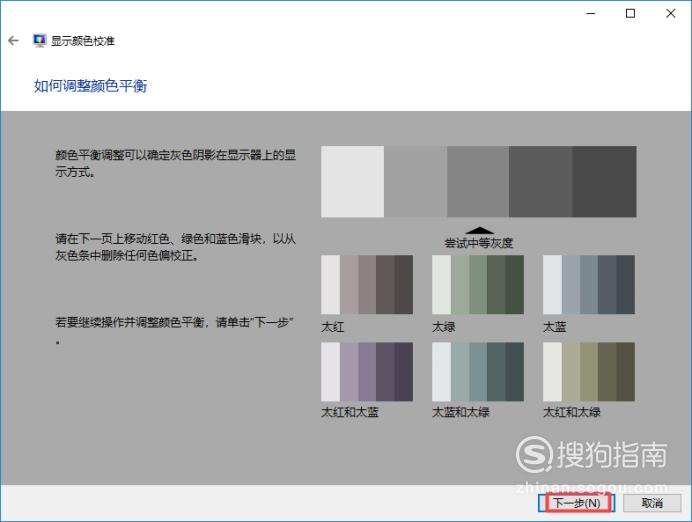The image size is (692, 522).
Task: Click the 太蓝和太绿 caption
Action: [x=461, y=412]
